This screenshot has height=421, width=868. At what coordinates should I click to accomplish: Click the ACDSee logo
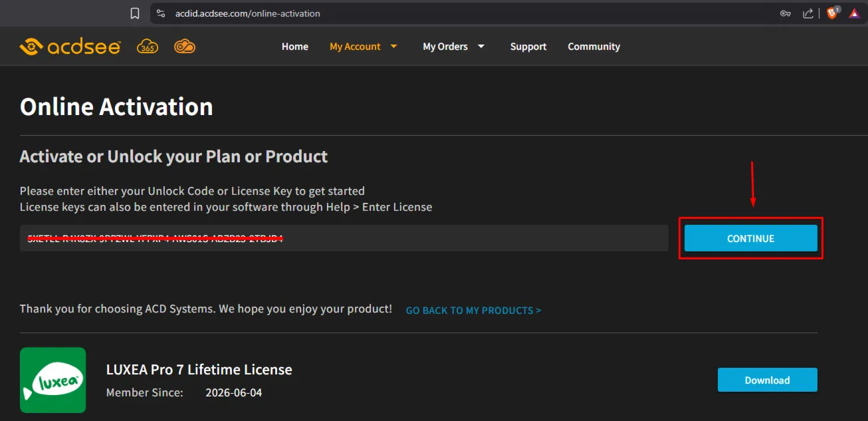[70, 47]
